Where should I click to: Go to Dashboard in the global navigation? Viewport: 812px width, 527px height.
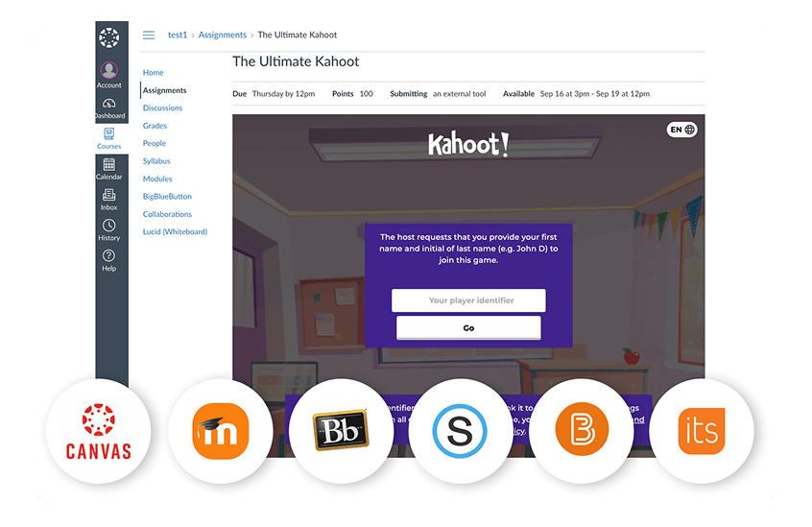[109, 108]
